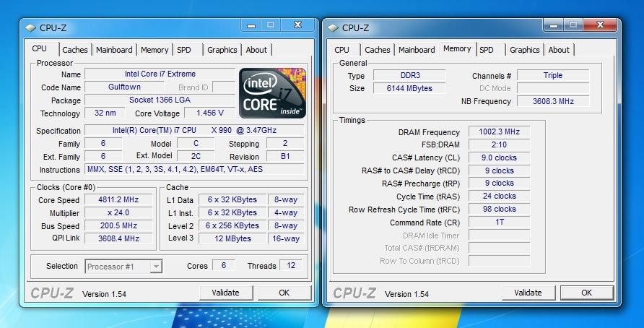Select Caches tab in right CPU-Z window
This screenshot has height=328, width=644.
378,50
